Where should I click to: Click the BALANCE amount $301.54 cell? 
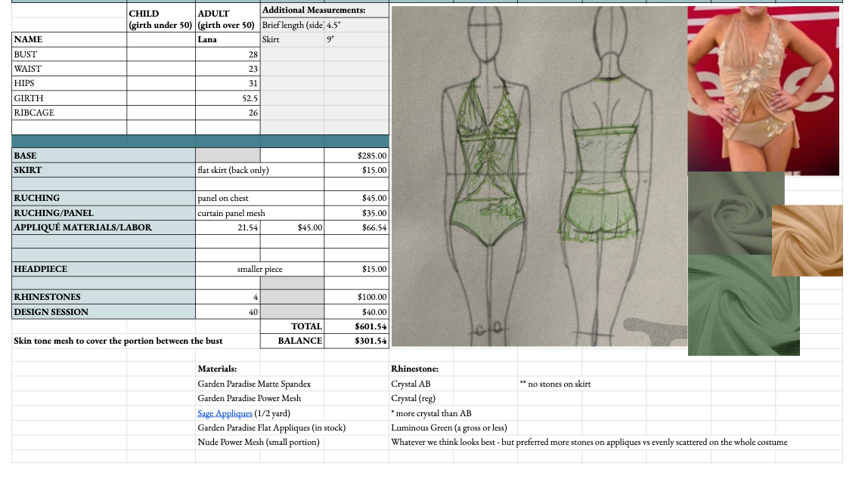click(357, 341)
